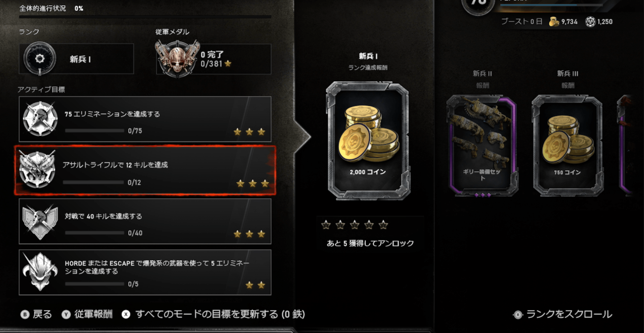
Task: Click the B button 戻る prompt
Action: point(36,314)
